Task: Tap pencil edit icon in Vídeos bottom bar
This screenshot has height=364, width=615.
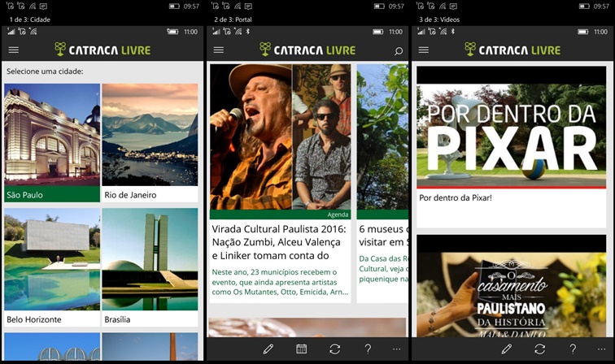Action: pyautogui.click(x=507, y=349)
